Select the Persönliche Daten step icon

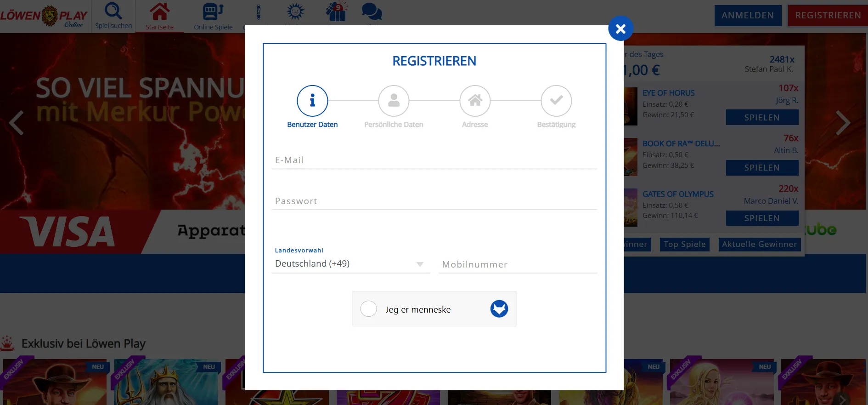394,101
